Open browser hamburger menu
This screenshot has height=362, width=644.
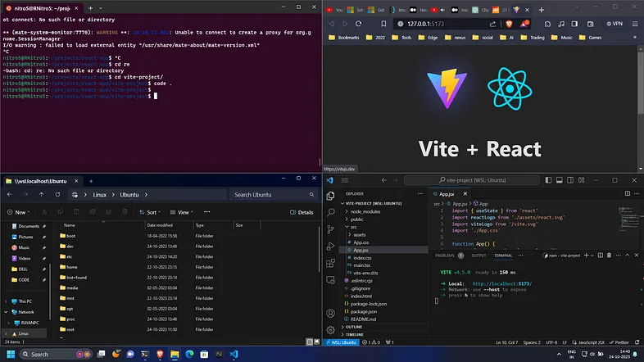(x=634, y=24)
